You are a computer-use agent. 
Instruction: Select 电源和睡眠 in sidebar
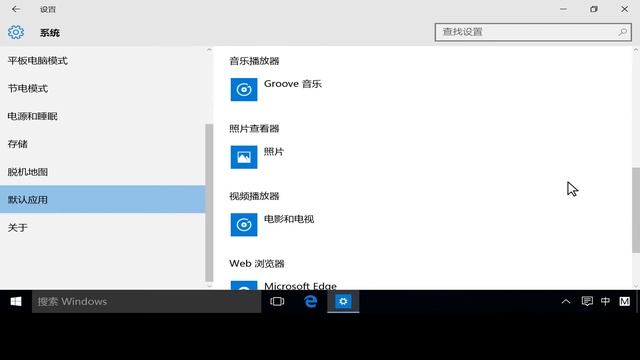[x=102, y=116]
